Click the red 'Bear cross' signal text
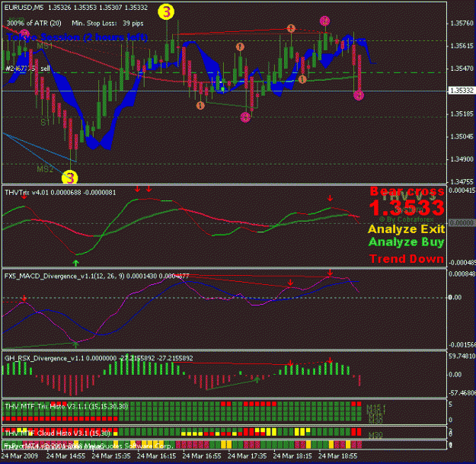The height and width of the screenshot is (464, 476). [407, 191]
